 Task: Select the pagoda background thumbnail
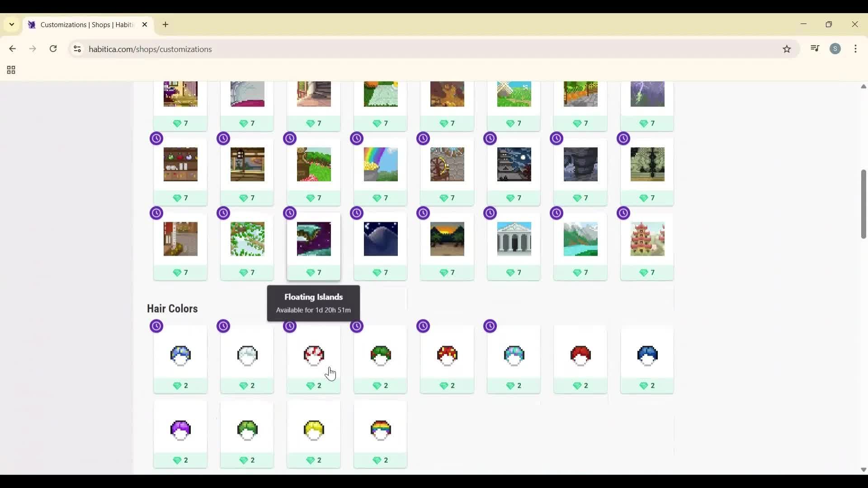click(x=647, y=239)
